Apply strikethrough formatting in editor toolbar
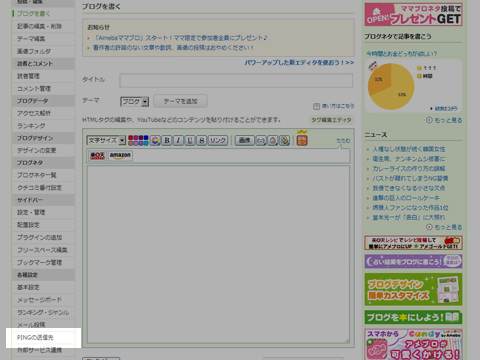The image size is (480, 360). click(x=201, y=140)
